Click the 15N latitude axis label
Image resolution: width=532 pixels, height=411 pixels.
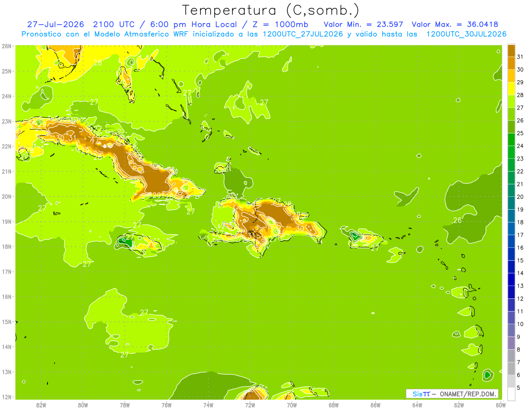6,321
